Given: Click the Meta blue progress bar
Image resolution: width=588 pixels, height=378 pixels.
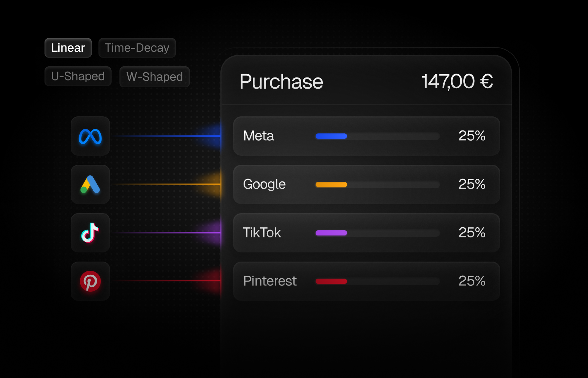Looking at the screenshot, I should click(x=331, y=136).
